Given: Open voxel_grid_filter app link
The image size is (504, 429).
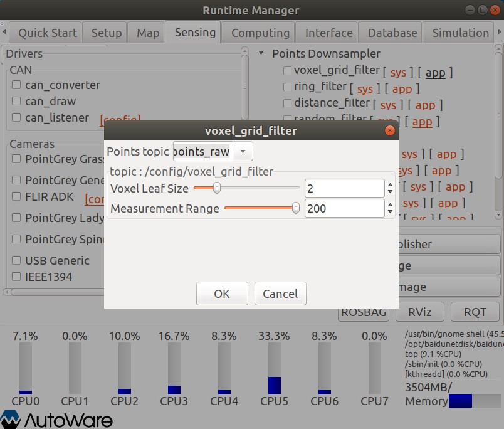Looking at the screenshot, I should point(435,73).
